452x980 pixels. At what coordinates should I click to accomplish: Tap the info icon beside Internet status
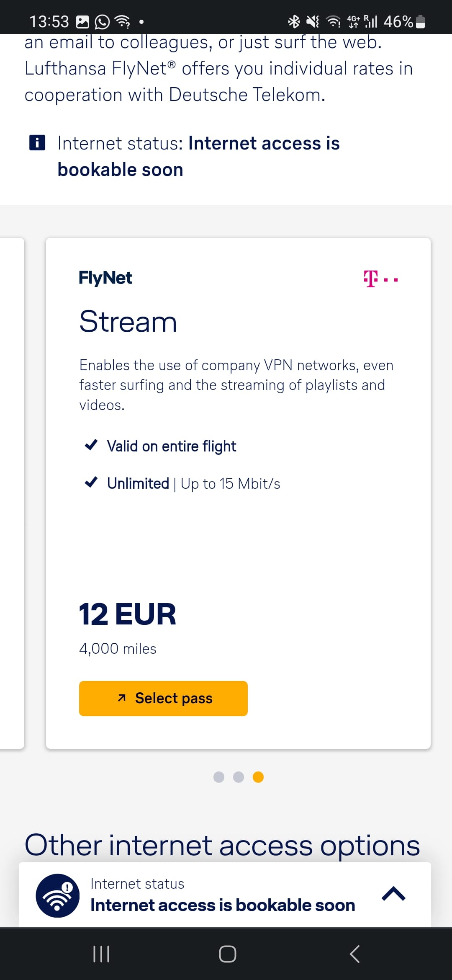(x=37, y=143)
